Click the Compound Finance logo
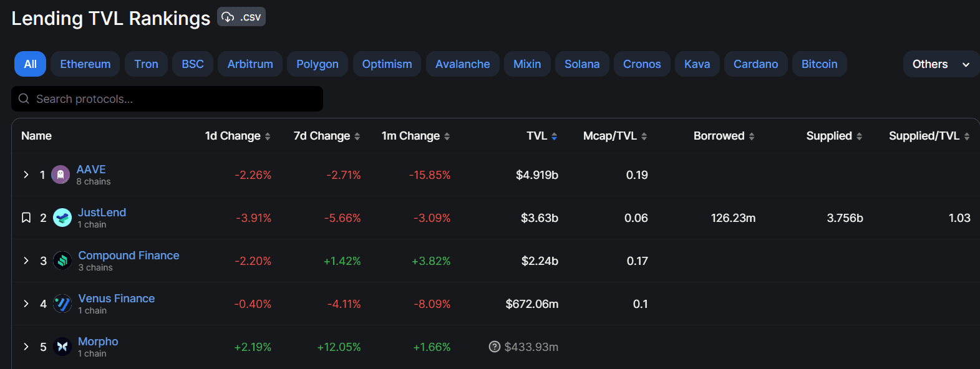 pyautogui.click(x=62, y=261)
